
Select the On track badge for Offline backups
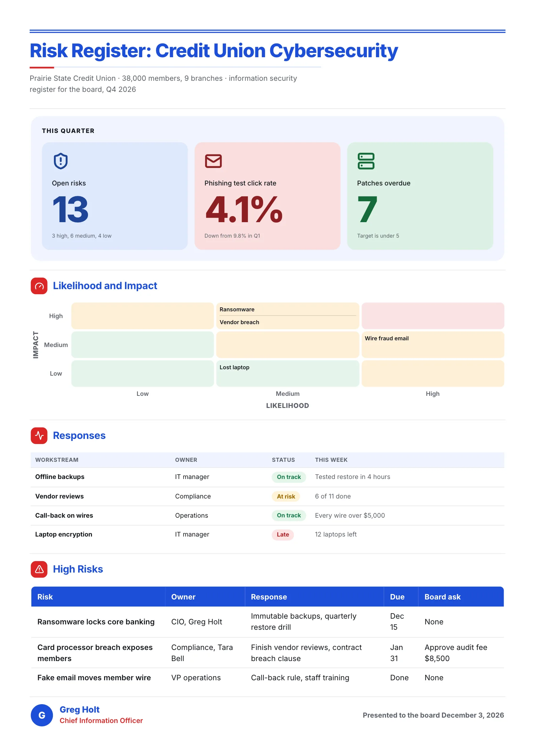click(289, 477)
